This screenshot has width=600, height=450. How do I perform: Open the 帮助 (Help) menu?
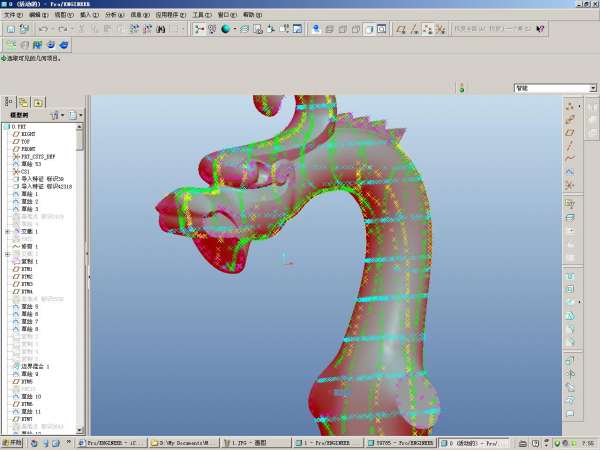point(253,15)
